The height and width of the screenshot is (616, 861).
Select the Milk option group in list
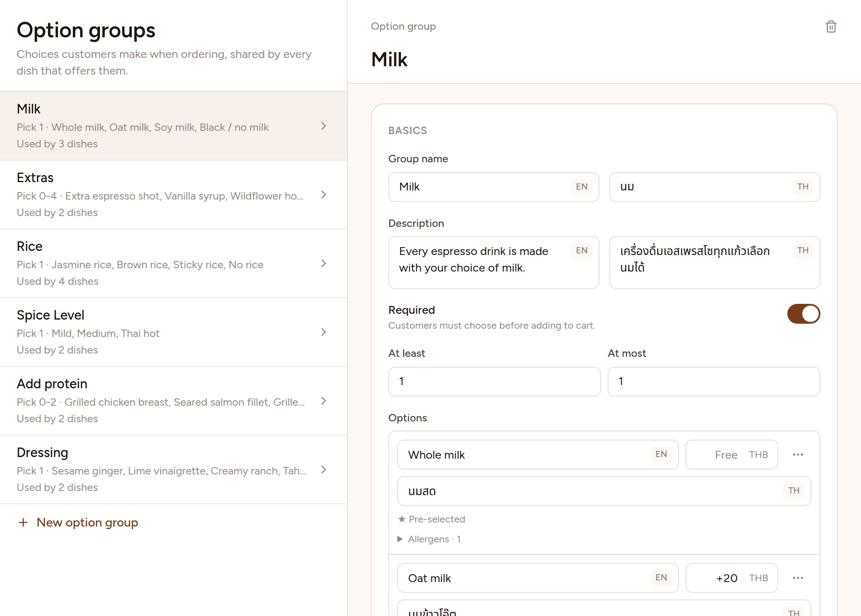pyautogui.click(x=173, y=126)
